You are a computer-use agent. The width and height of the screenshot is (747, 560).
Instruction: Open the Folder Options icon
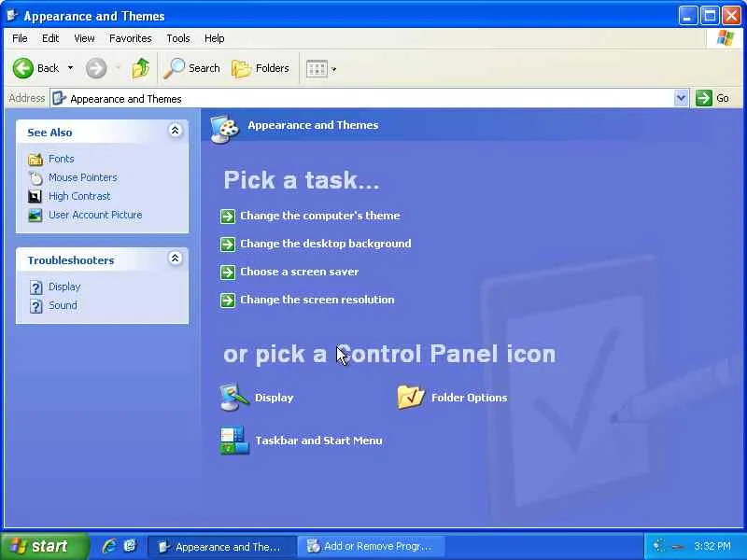[x=411, y=397]
